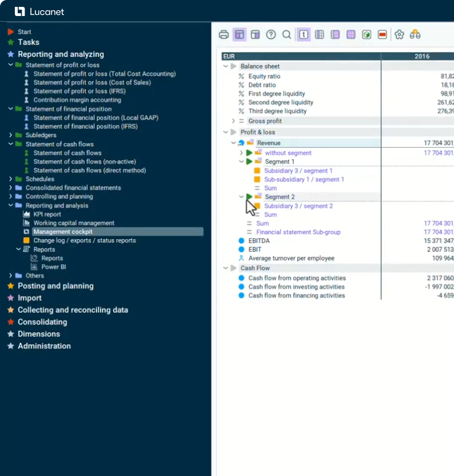Toggle the highlighted first layout view button
Screen dimensions: 454x476
click(x=240, y=35)
